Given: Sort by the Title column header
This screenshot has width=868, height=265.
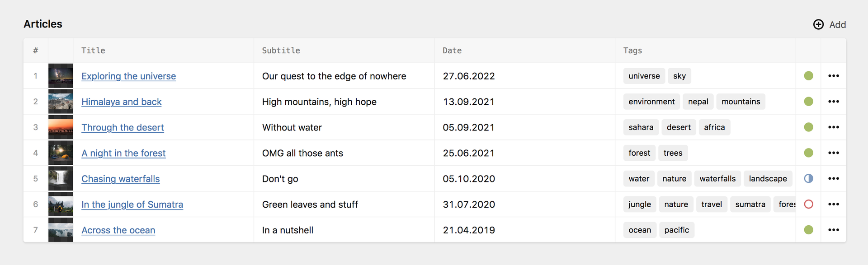Looking at the screenshot, I should pyautogui.click(x=93, y=51).
